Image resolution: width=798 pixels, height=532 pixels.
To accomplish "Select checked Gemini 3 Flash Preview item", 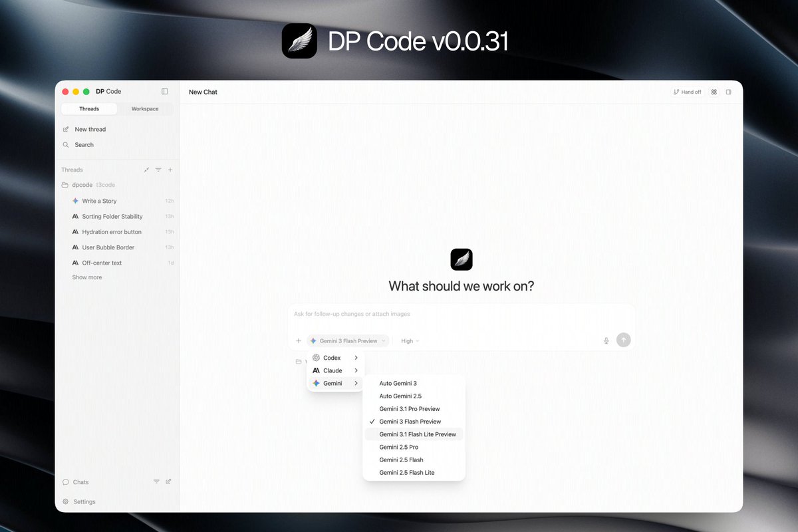I will pyautogui.click(x=414, y=422).
